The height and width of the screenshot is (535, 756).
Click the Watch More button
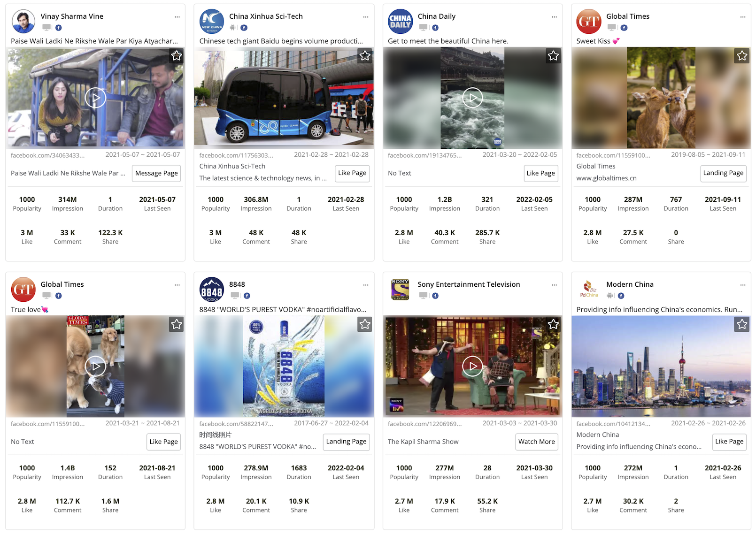(x=536, y=442)
